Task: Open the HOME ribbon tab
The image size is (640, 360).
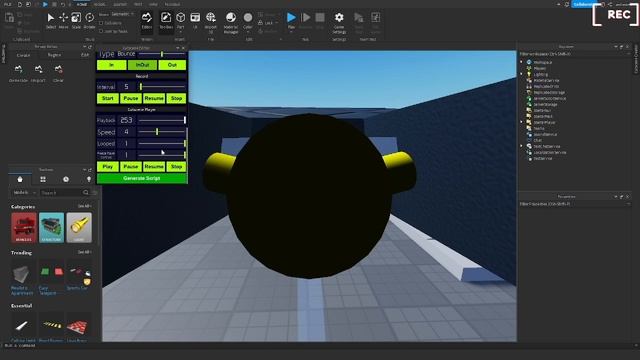Action: click(82, 4)
